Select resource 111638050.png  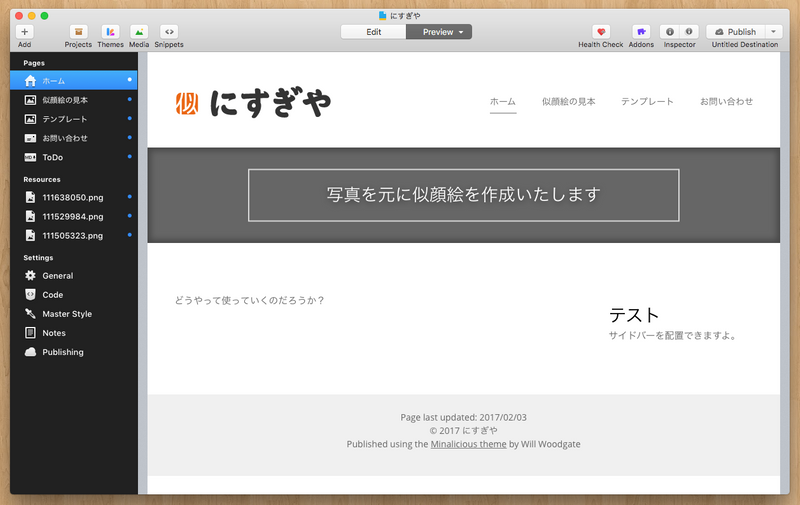point(73,197)
